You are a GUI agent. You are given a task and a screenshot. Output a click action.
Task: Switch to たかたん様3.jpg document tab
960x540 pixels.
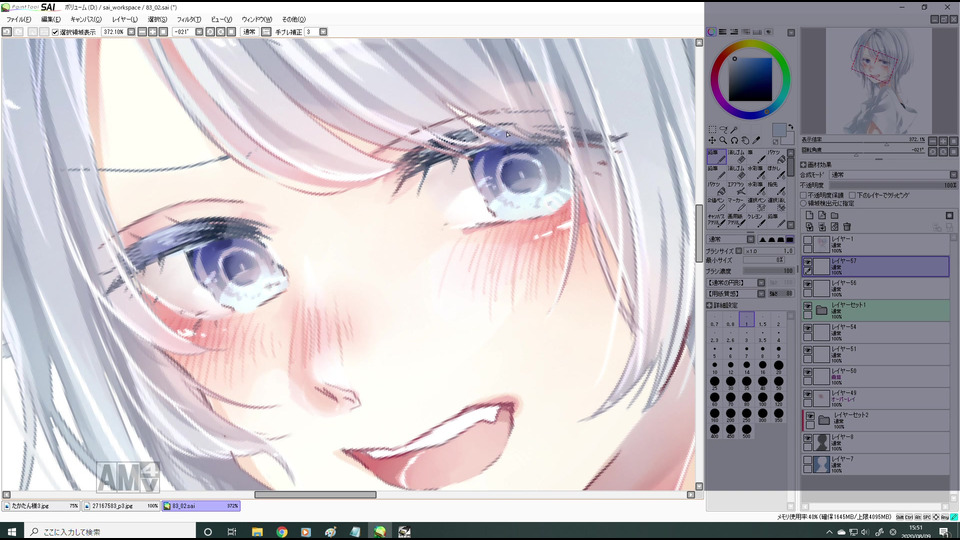point(42,506)
